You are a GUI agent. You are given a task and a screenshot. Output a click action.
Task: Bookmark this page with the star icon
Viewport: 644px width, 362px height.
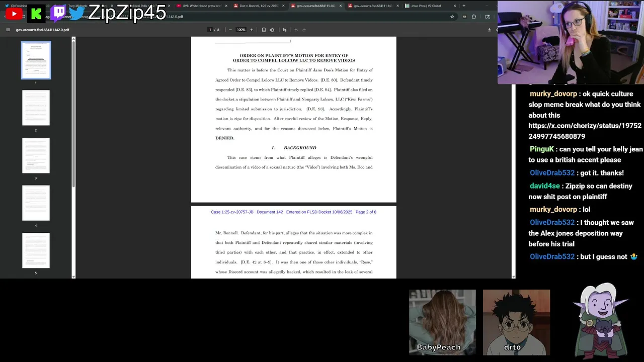coord(452,17)
